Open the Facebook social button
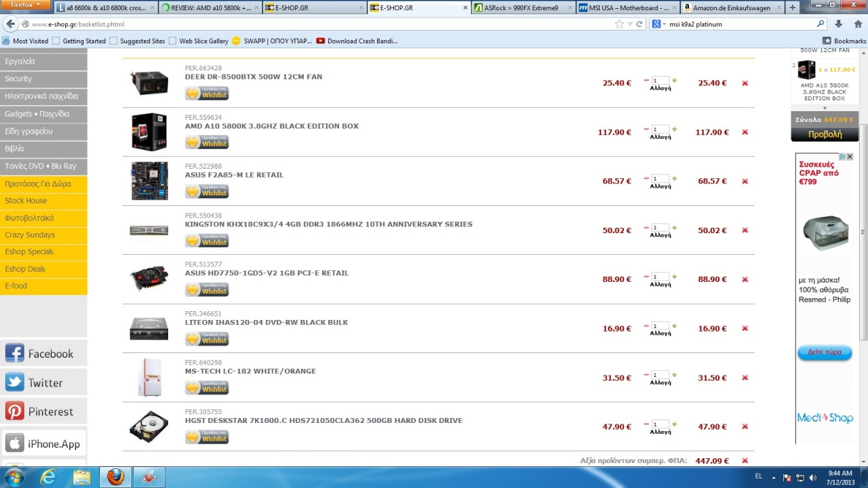The height and width of the screenshot is (488, 868). coord(43,354)
